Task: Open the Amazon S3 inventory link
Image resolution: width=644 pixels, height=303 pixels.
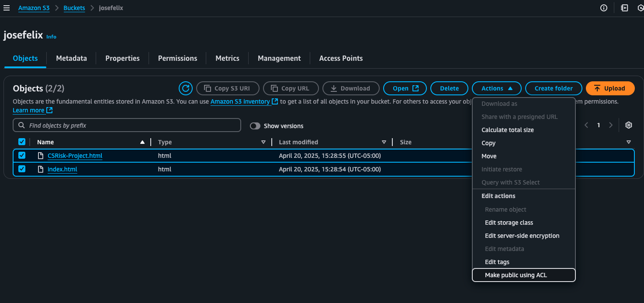Action: pyautogui.click(x=244, y=101)
